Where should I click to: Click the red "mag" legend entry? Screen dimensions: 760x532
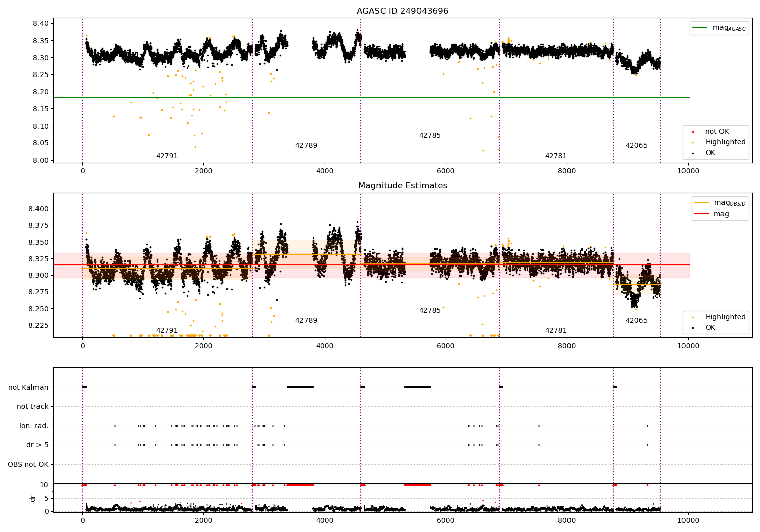(712, 214)
